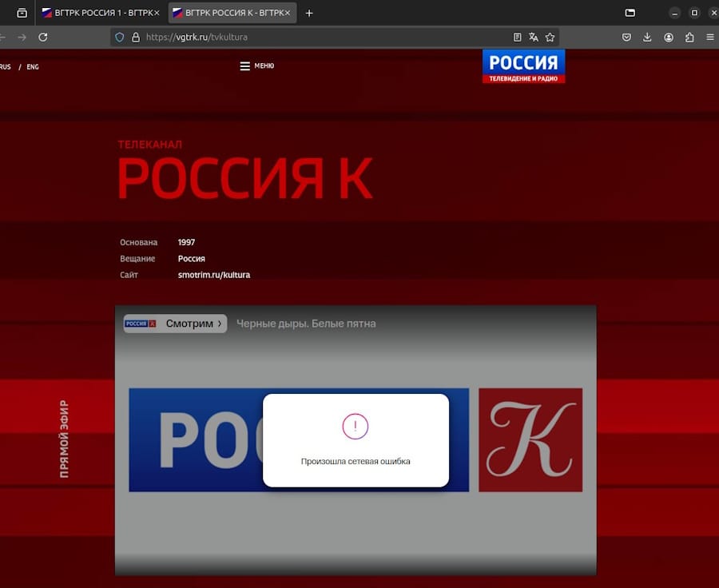Viewport: 719px width, 588px height.
Task: Open the downloads panel
Action: (647, 38)
